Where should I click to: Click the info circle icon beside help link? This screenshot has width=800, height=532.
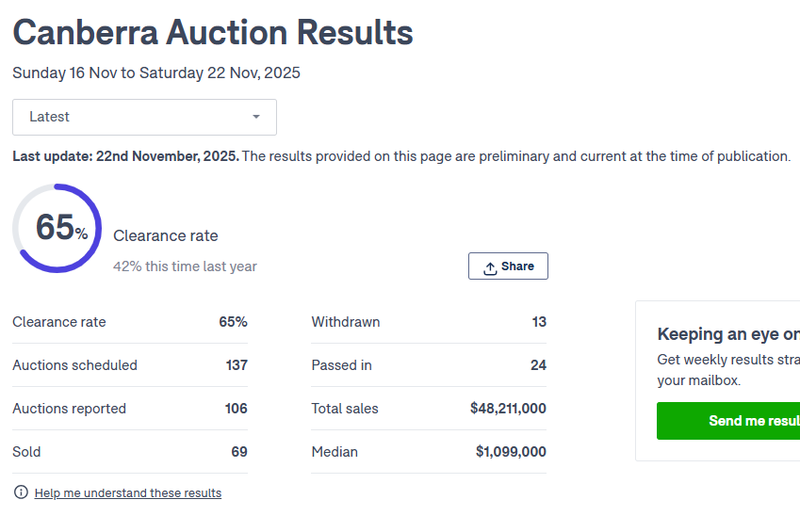[21, 492]
